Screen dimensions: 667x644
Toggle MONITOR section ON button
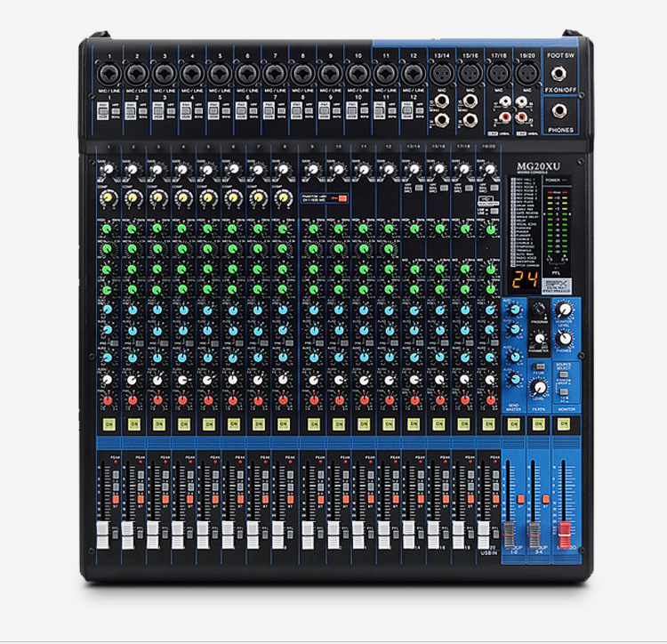(x=564, y=424)
